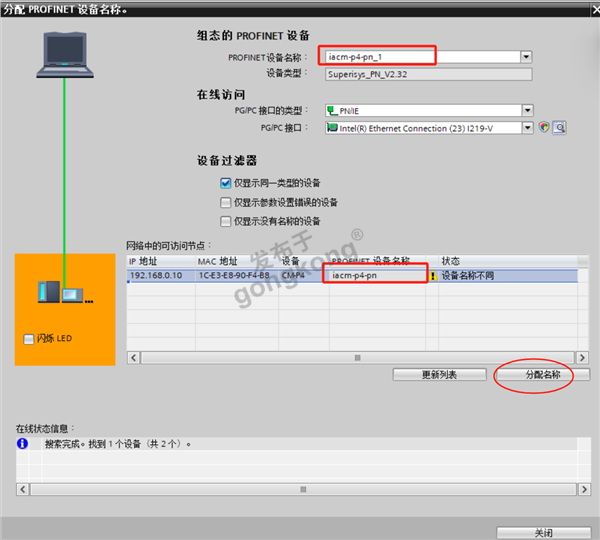Screen dimensions: 600x540
Task: Click the status info horizontal scrollbar thumb
Action: coord(303,489)
